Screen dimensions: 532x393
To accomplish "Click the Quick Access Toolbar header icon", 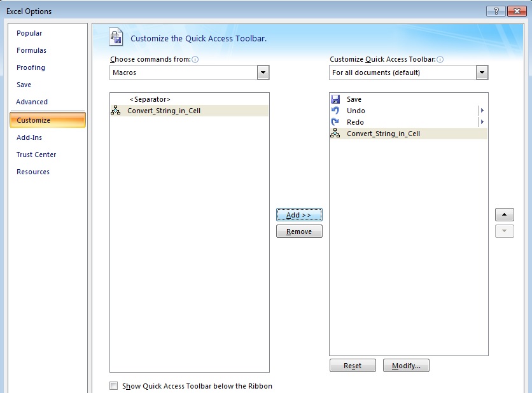I will 116,37.
